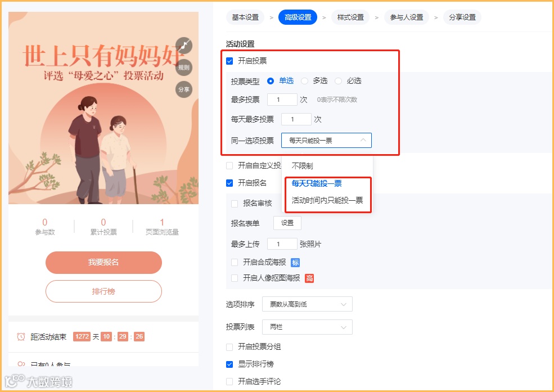Screen dimensions: 554x392
Task: Click the 我要报名 button in preview
Action: [x=103, y=263]
